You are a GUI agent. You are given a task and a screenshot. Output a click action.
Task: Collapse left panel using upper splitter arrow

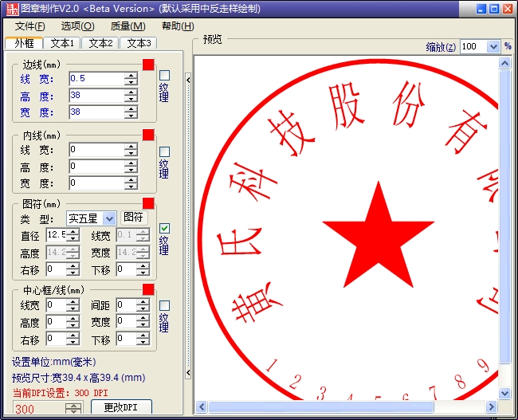coord(188,80)
